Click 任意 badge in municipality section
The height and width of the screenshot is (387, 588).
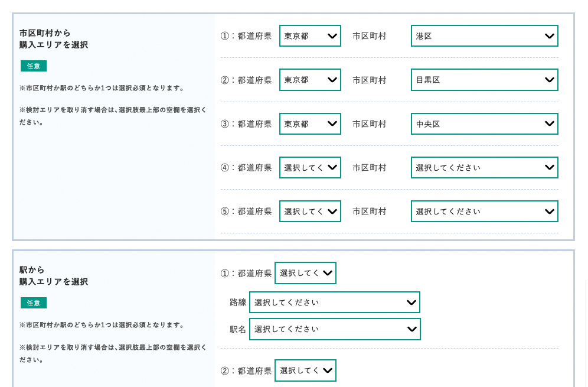34,66
